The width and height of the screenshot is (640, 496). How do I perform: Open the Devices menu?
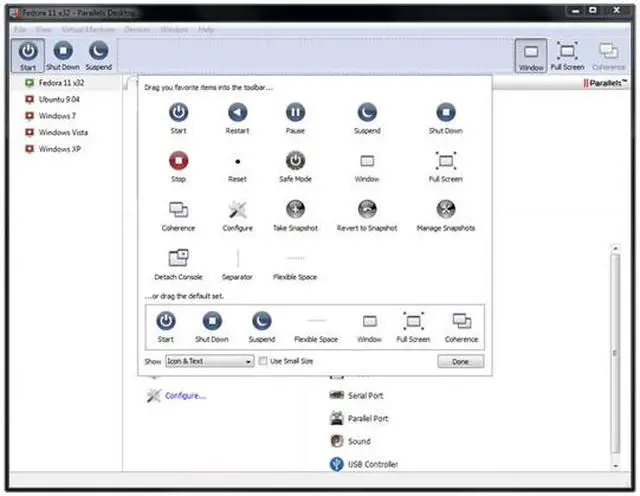tap(137, 29)
